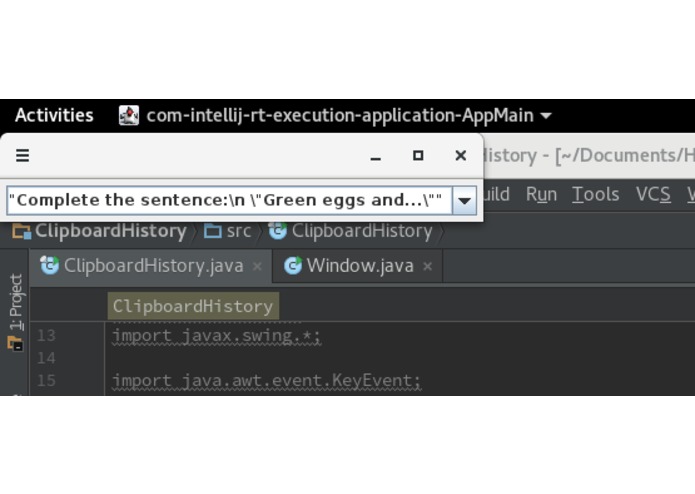Toggle the 1: Project tool window
This screenshot has width=695, height=494.
click(x=16, y=312)
